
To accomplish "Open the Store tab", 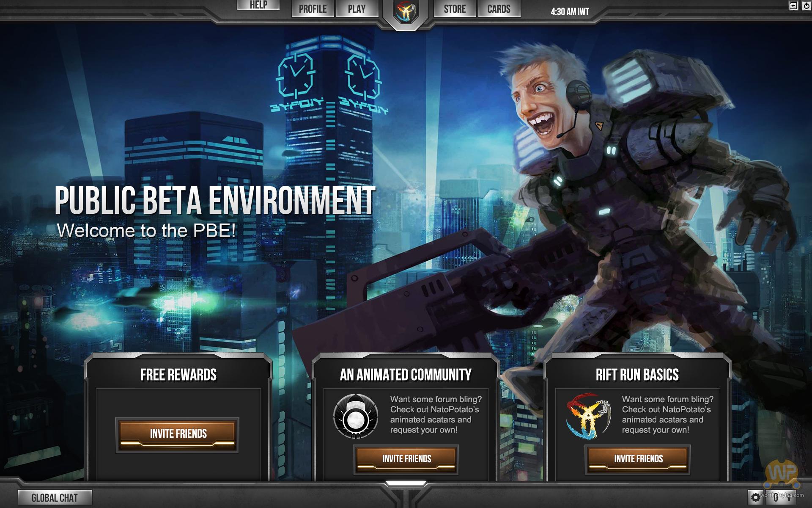I will click(455, 9).
